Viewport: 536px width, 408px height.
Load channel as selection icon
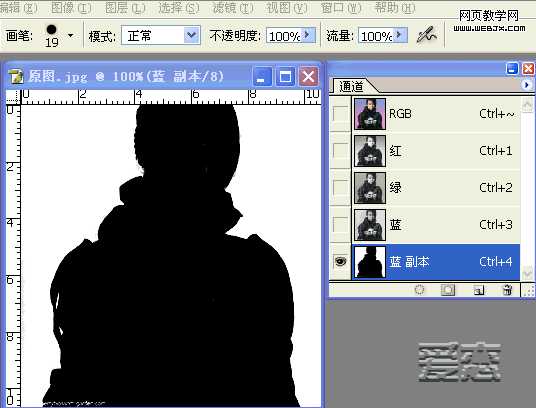click(419, 290)
